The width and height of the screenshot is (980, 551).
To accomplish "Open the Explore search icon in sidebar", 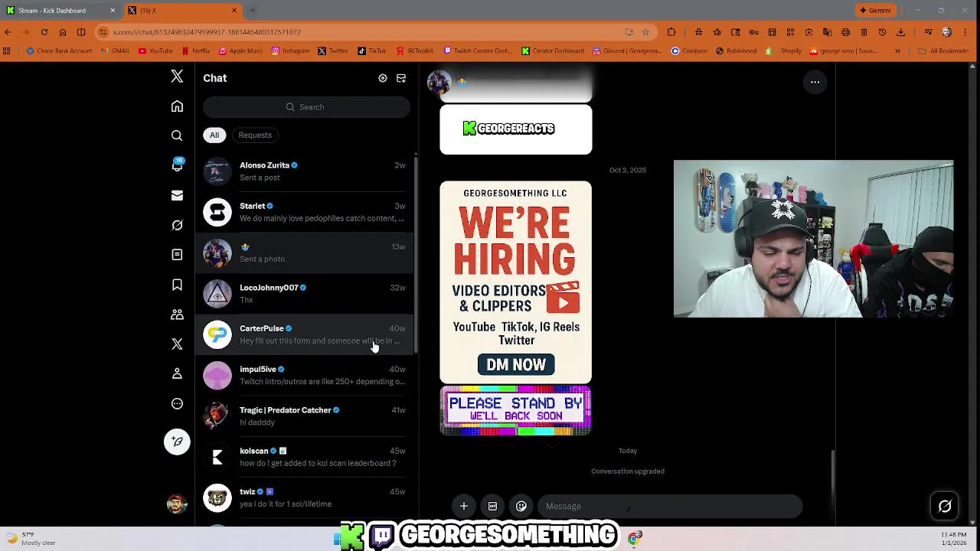I will [177, 135].
